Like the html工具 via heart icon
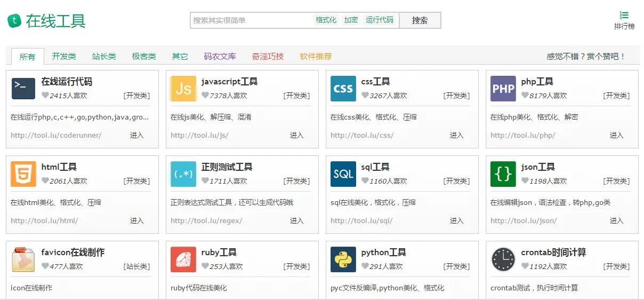 tap(45, 181)
